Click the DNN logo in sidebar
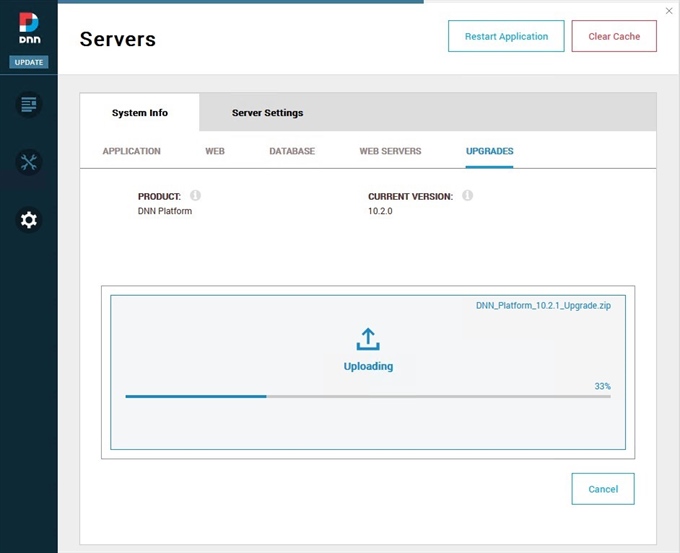This screenshot has width=680, height=553. [x=28, y=29]
